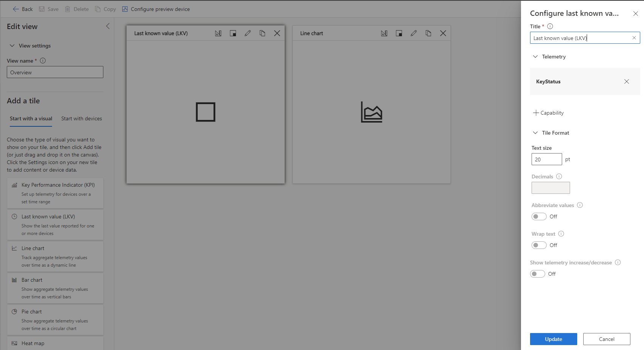Click the Text size input field
This screenshot has height=350, width=644.
pos(547,159)
